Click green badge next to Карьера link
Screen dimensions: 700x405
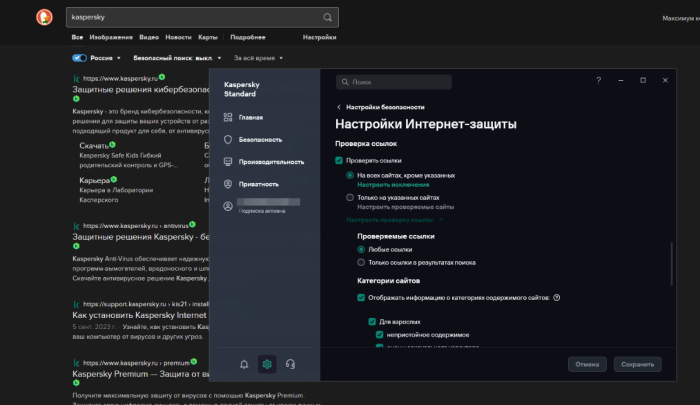[114, 180]
